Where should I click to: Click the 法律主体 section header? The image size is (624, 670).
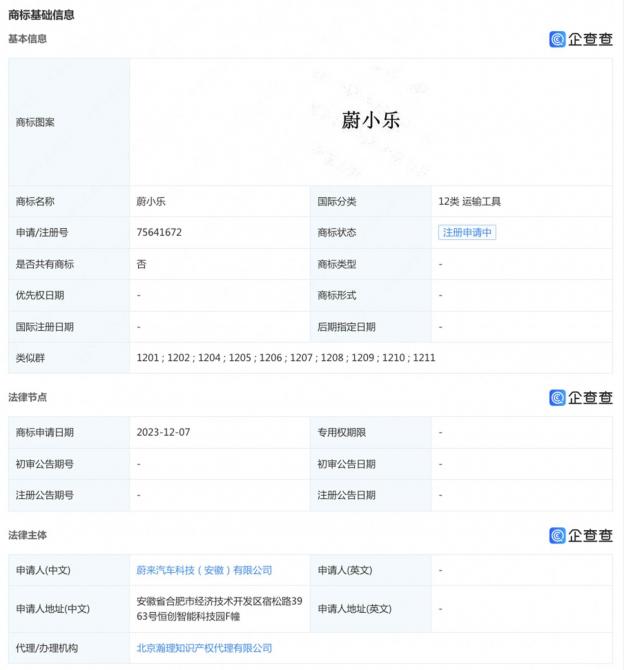[x=28, y=535]
